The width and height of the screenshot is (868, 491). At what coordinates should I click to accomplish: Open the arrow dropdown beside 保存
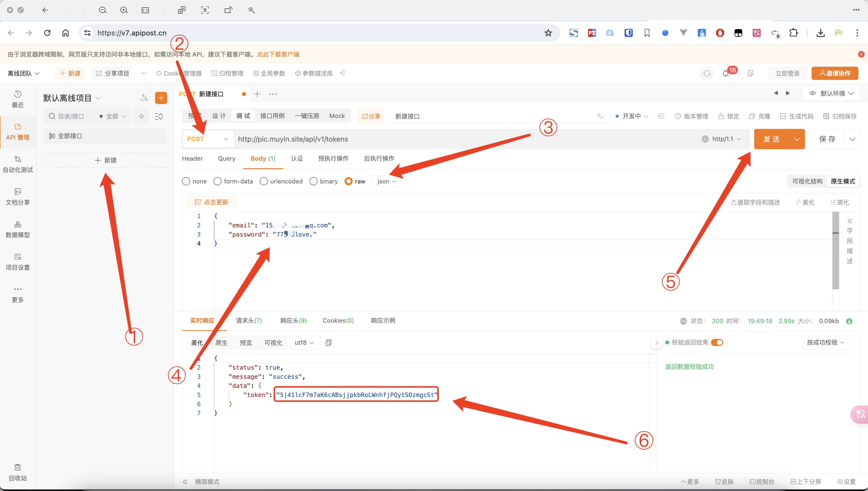[x=852, y=139]
